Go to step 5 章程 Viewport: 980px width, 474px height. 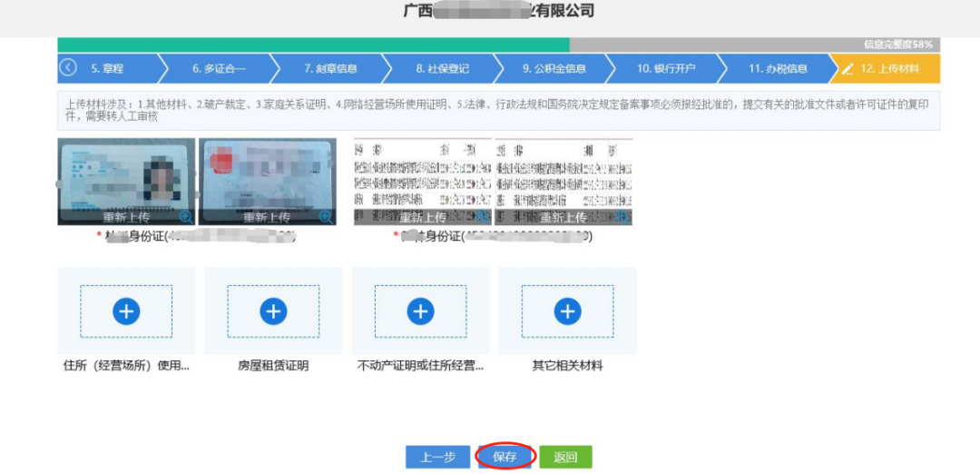(107, 69)
